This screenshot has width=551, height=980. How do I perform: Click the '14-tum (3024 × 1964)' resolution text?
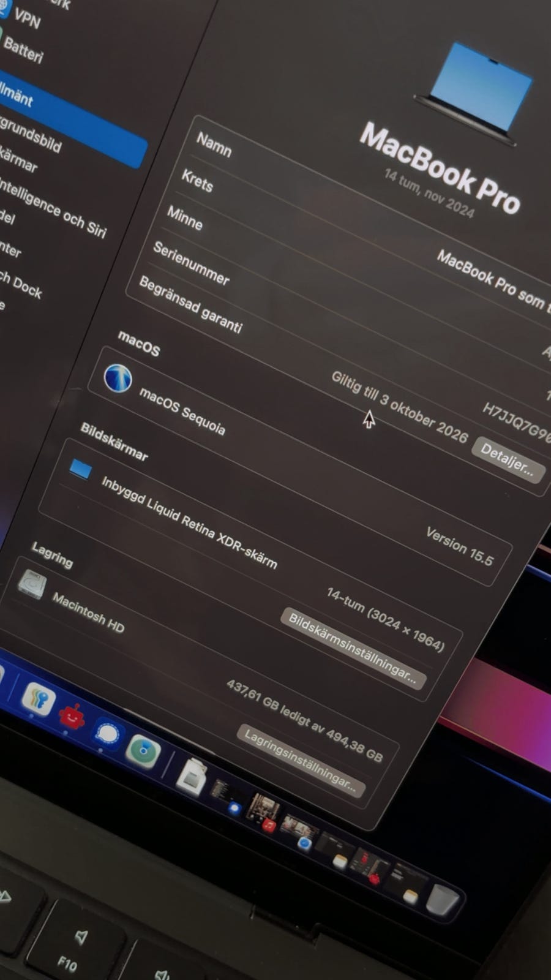(385, 619)
